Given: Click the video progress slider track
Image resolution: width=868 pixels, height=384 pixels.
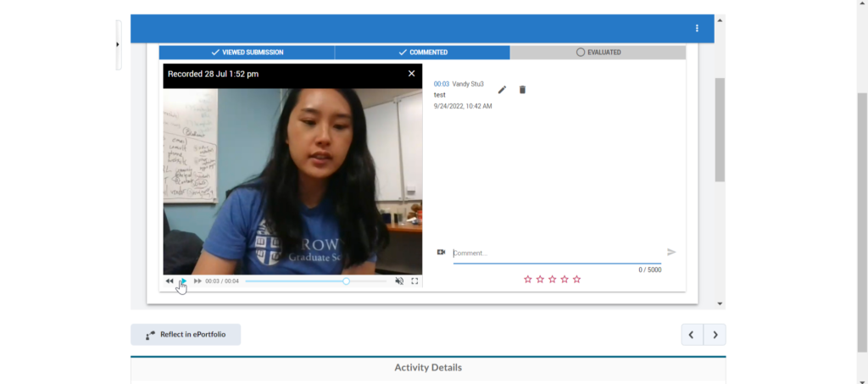Looking at the screenshot, I should [x=297, y=281].
